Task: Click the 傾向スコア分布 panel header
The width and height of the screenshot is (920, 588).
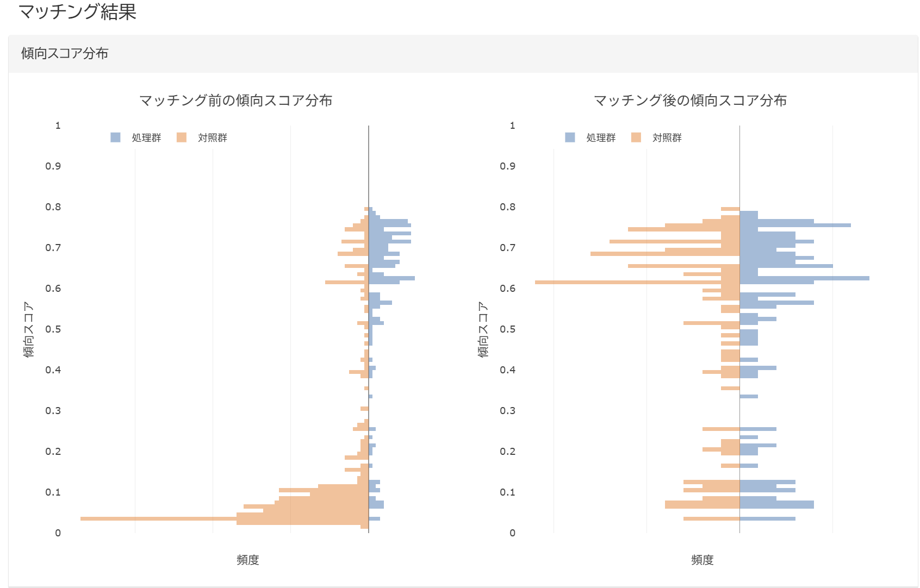Action: pos(65,53)
